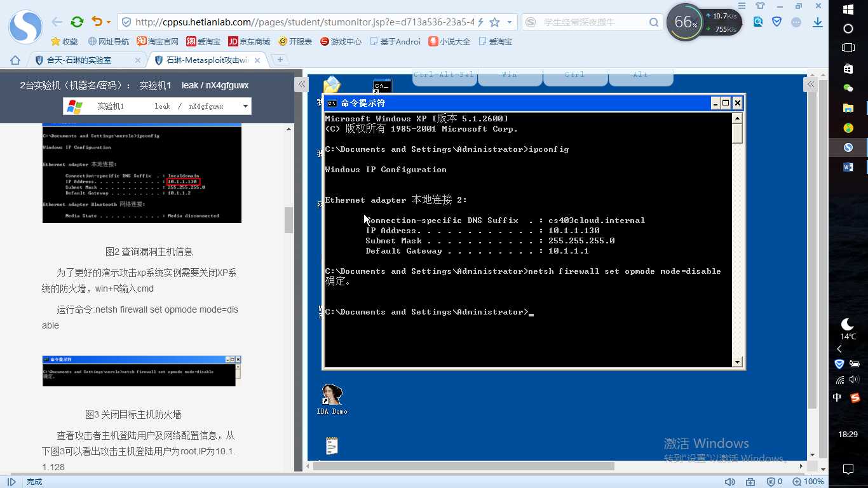Click the ipconfig screenshot thumbnail in instructions
Screen dimensions: 868x488
(x=142, y=174)
